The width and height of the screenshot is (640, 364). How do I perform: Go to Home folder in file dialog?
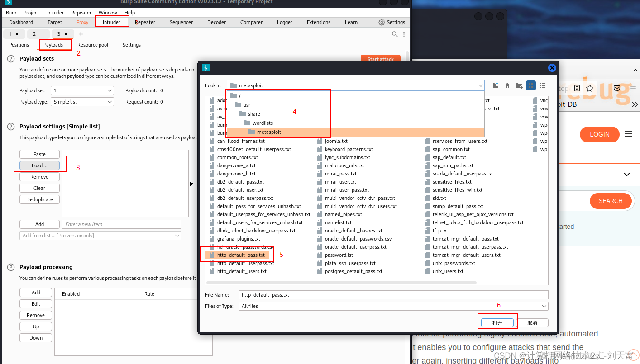click(507, 85)
